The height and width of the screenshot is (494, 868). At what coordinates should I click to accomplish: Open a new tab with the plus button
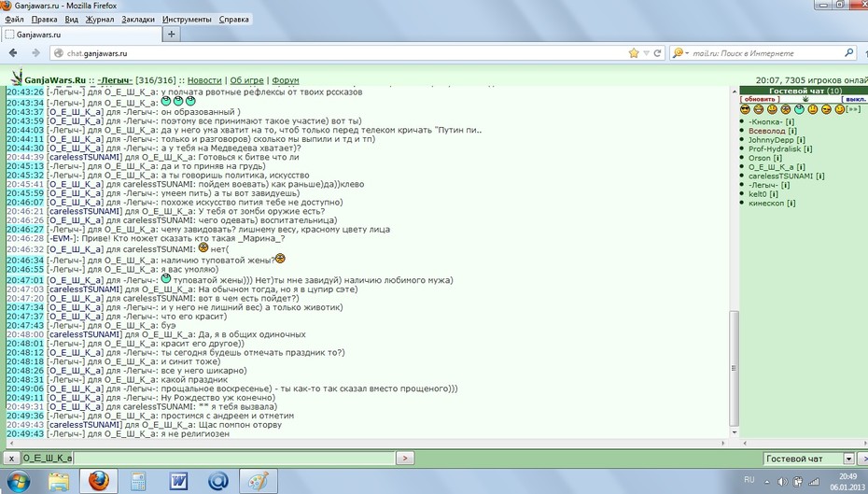pyautogui.click(x=171, y=35)
